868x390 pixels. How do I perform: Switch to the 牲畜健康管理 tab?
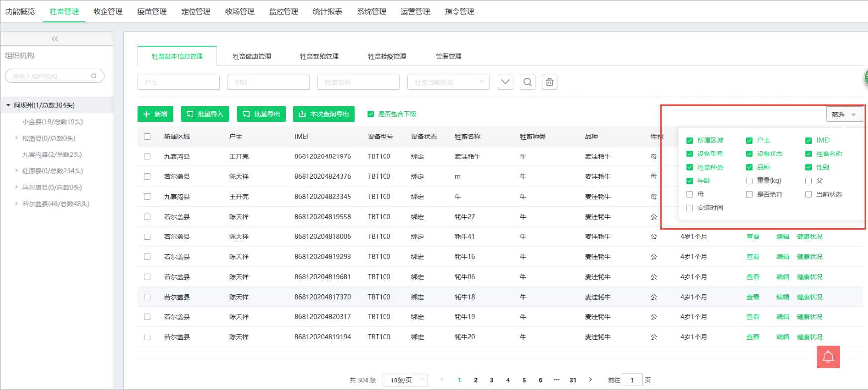pyautogui.click(x=252, y=57)
